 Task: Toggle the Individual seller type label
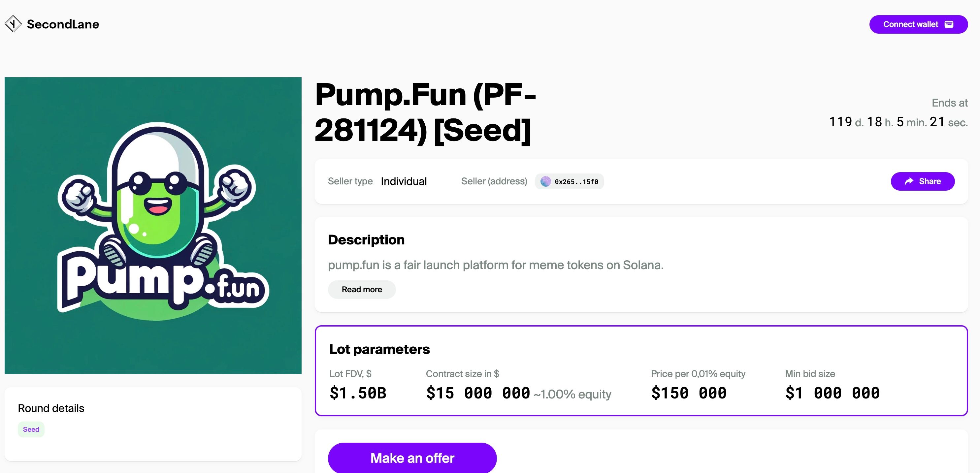pos(404,181)
